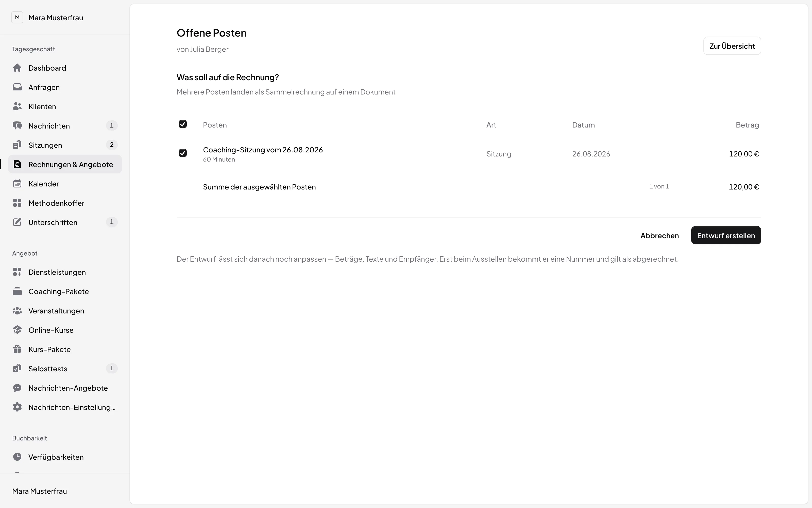Click the Kalender calendar icon
Screen dimensions: 812x508
click(17, 184)
